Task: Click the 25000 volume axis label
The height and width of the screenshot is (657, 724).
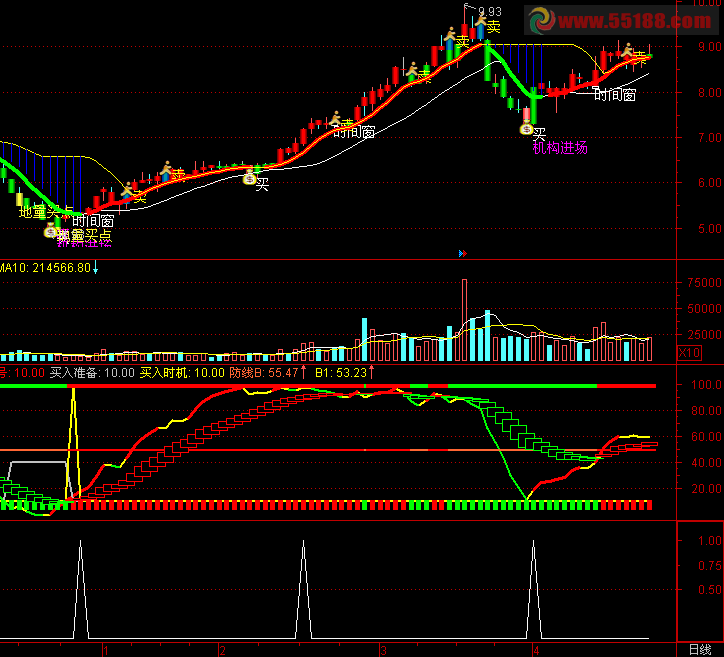Action: 704,334
